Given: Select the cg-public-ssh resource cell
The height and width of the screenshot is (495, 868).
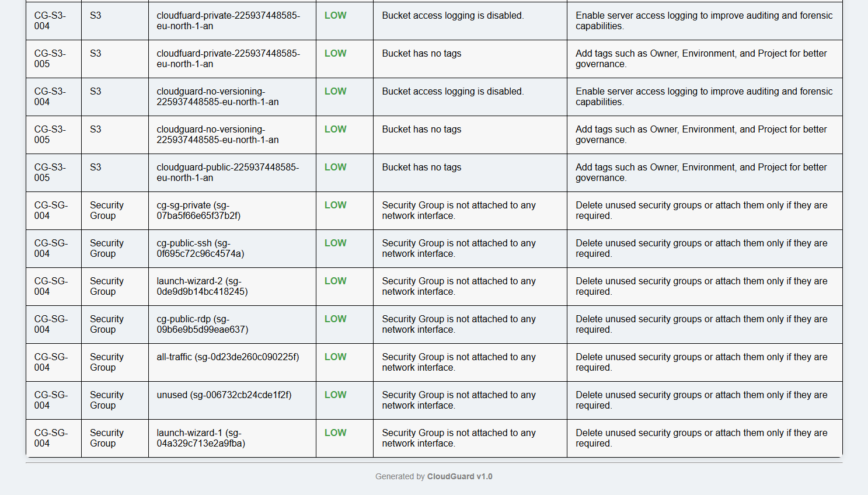Looking at the screenshot, I should pos(232,249).
